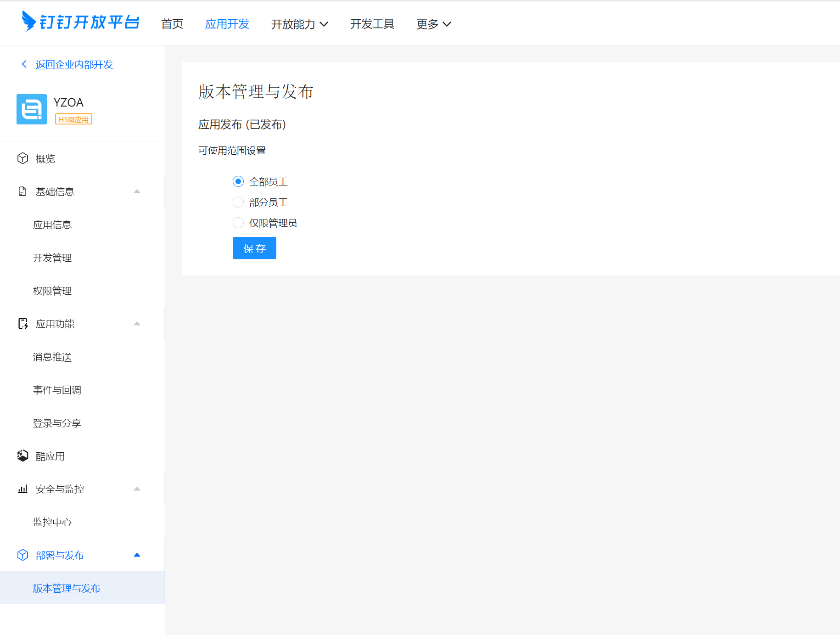Open the 权限管理 sidebar item

(52, 291)
